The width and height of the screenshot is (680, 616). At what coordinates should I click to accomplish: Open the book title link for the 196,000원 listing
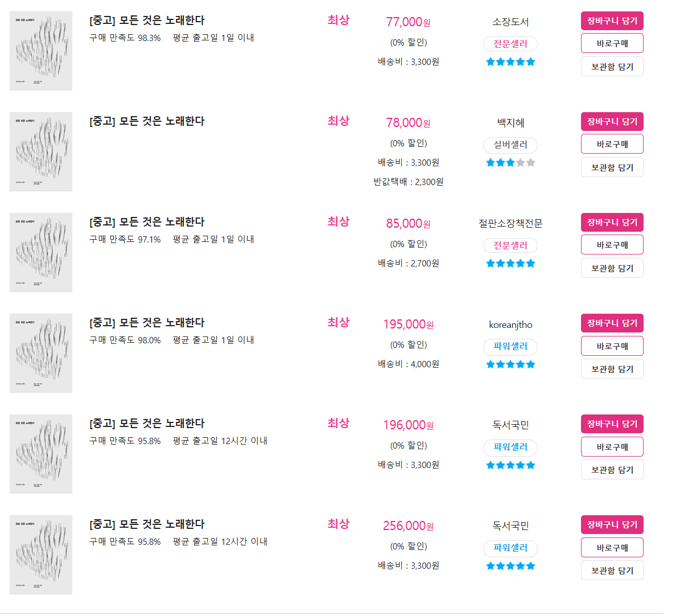coord(147,424)
